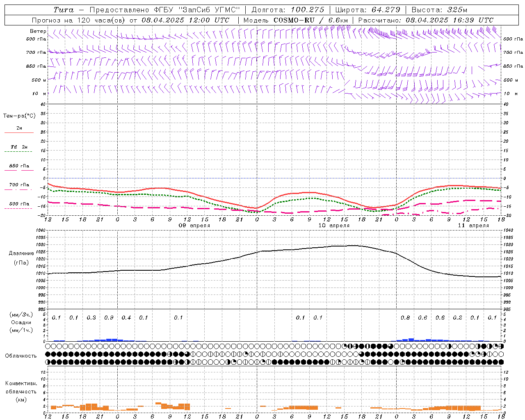Click the precipitation value "0.3"
Image resolution: width=525 pixels, height=420 pixels.
tap(91, 318)
